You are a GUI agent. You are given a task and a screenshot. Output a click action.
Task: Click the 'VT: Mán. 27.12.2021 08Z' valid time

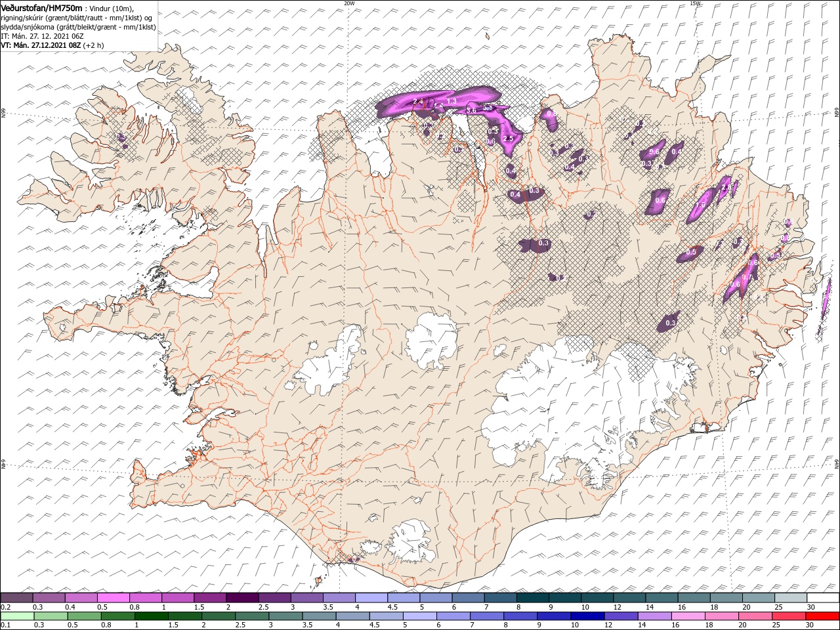[x=40, y=45]
